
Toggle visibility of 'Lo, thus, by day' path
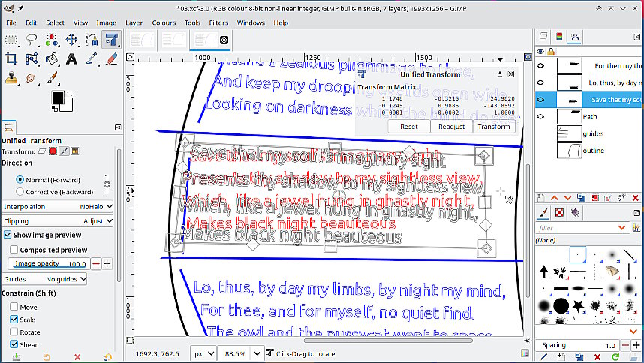(540, 82)
